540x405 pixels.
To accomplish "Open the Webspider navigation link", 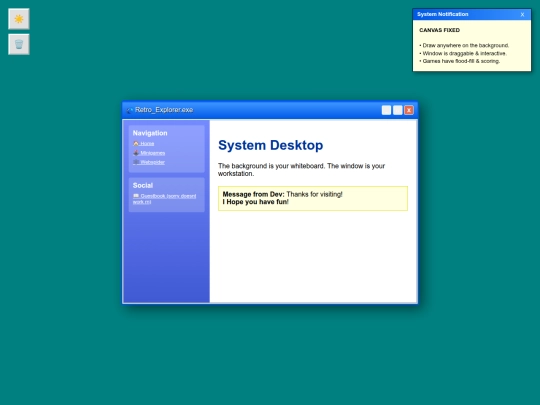I will [x=149, y=162].
